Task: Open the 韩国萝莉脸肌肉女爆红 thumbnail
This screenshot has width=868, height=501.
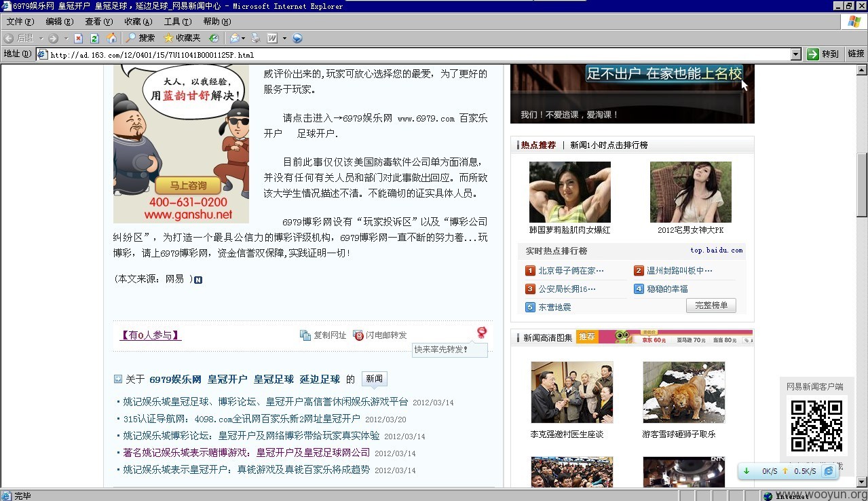Action: click(x=570, y=192)
